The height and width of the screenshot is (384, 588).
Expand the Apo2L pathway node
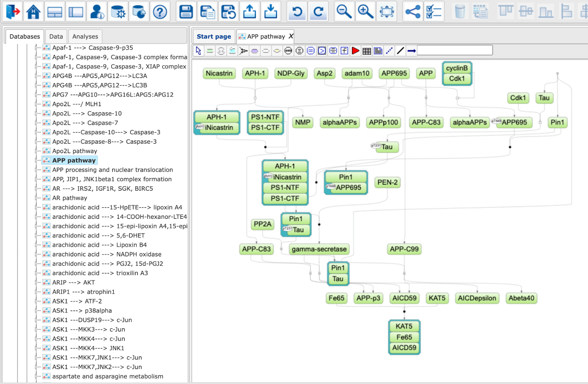coord(36,151)
